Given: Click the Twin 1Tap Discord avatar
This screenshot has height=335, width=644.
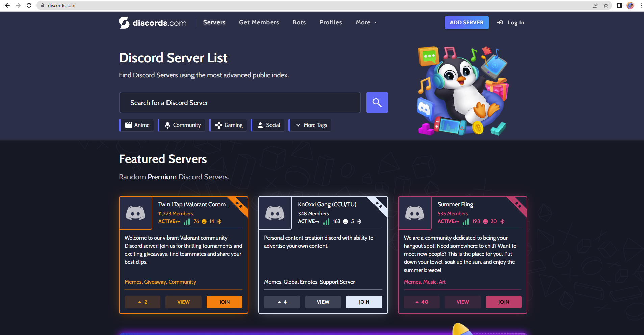Looking at the screenshot, I should (x=135, y=213).
